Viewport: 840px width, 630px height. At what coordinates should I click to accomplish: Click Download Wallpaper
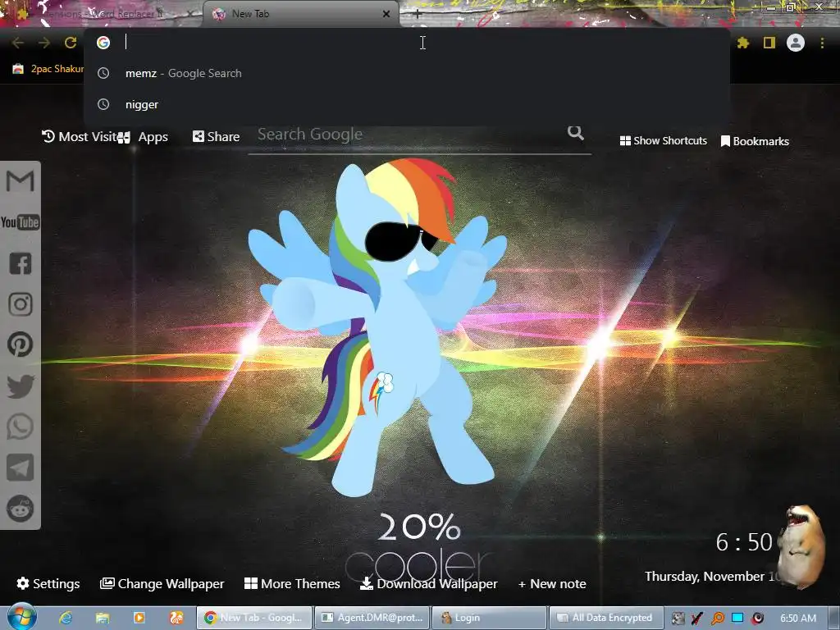428,583
